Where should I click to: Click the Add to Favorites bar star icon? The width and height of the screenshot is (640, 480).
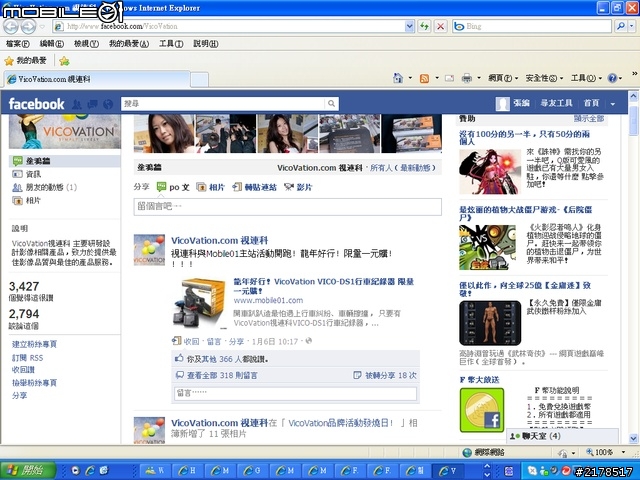coord(64,61)
